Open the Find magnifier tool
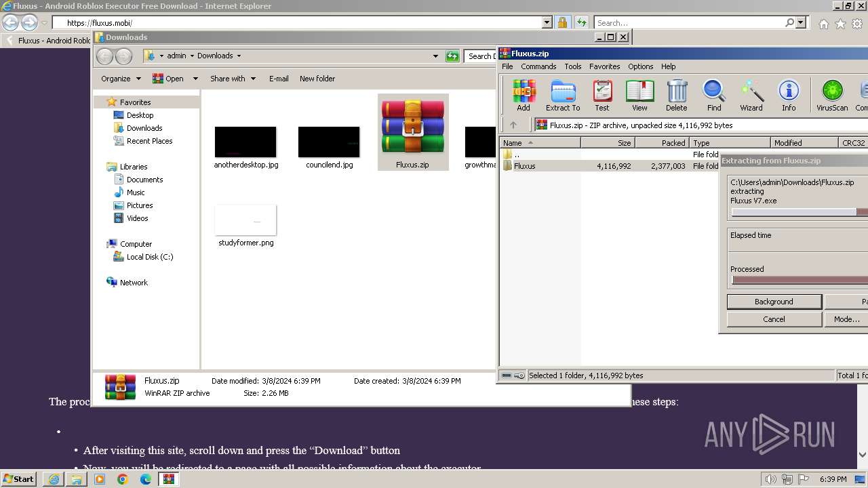Viewport: 868px width, 488px height. (x=714, y=95)
